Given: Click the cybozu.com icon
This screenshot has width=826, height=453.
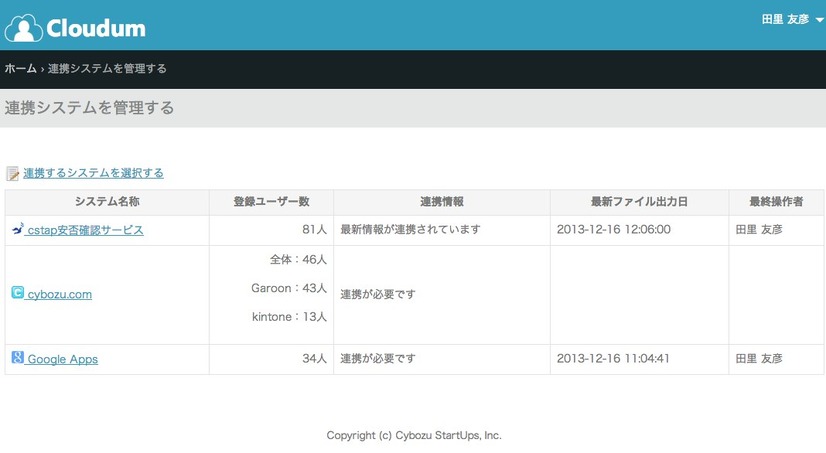Looking at the screenshot, I should 17,292.
